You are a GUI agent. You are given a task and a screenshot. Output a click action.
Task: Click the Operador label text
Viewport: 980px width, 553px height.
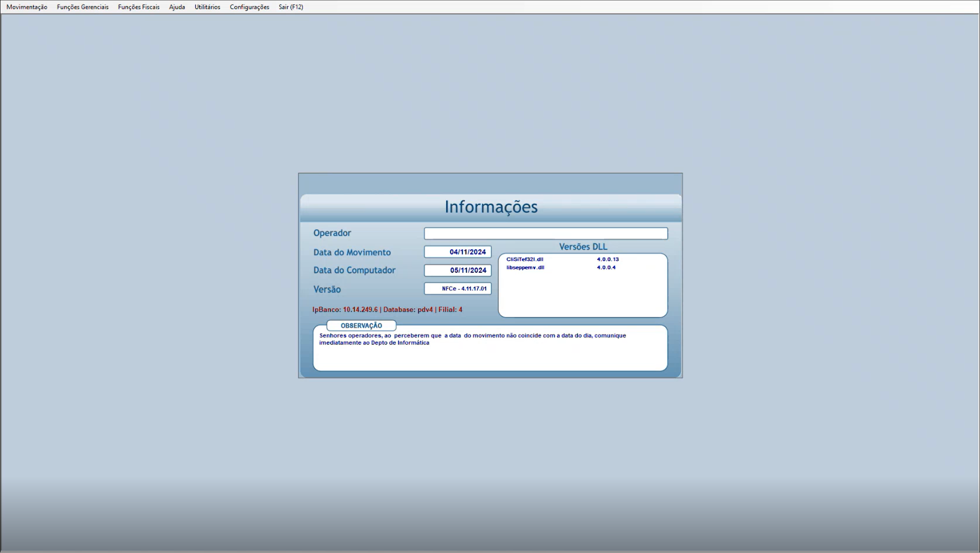tap(332, 233)
